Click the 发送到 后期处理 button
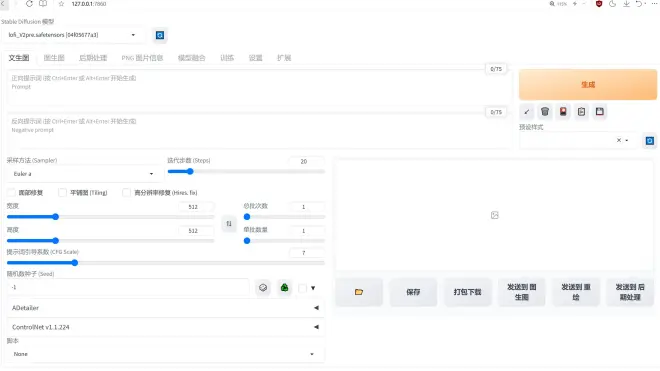The image size is (660, 371). [630, 292]
